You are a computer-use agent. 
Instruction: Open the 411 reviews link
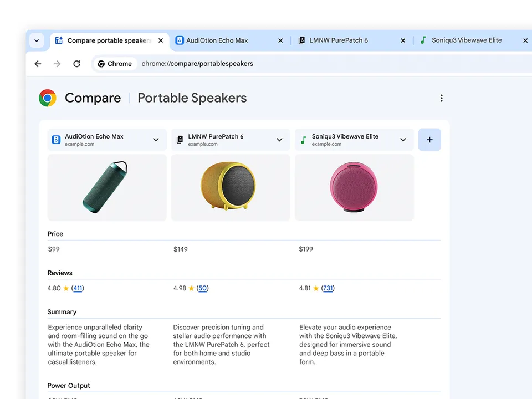pyautogui.click(x=78, y=288)
